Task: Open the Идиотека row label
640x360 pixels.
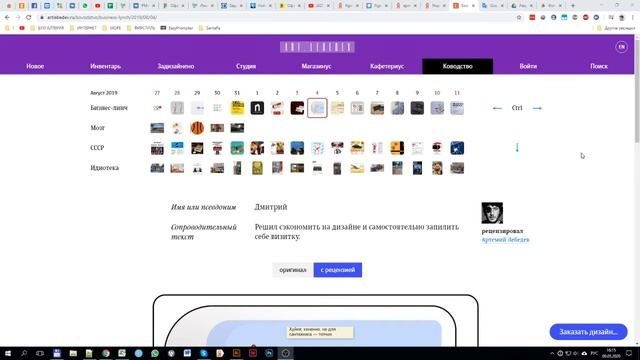Action: click(x=104, y=168)
